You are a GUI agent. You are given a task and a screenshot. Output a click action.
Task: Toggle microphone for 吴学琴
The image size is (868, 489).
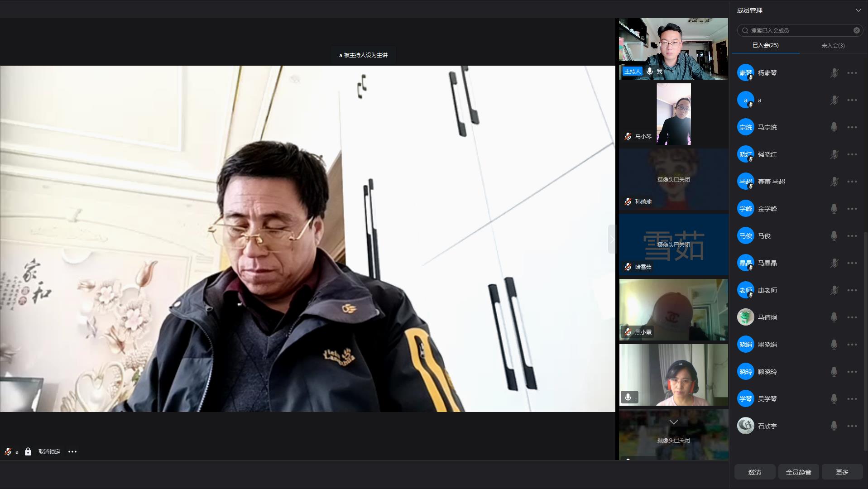tap(834, 399)
